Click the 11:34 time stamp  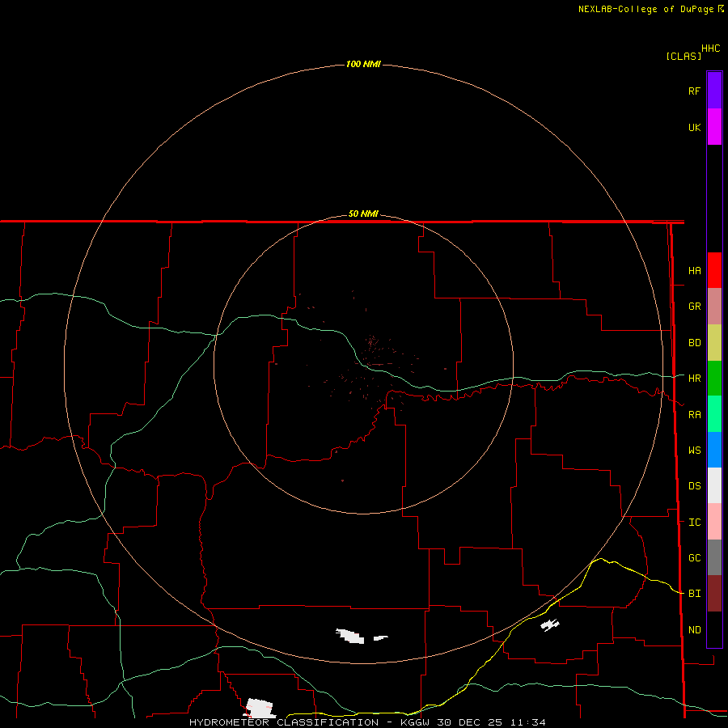click(527, 722)
